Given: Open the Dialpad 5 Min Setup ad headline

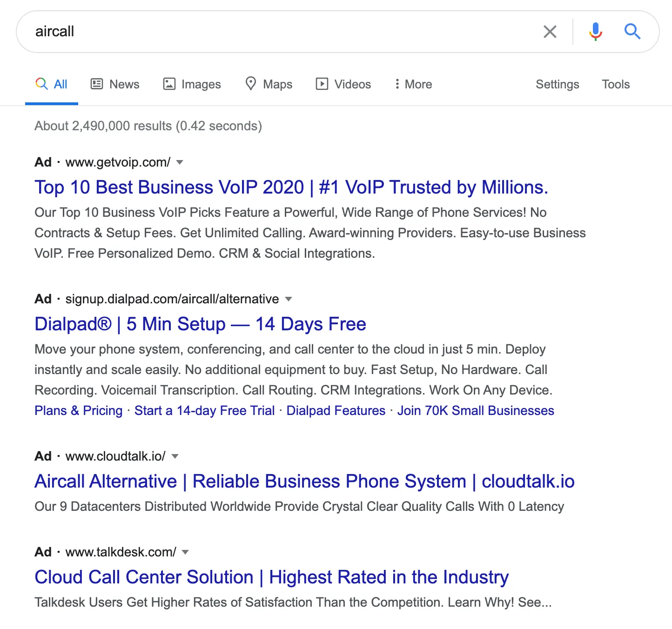Looking at the screenshot, I should pyautogui.click(x=200, y=324).
